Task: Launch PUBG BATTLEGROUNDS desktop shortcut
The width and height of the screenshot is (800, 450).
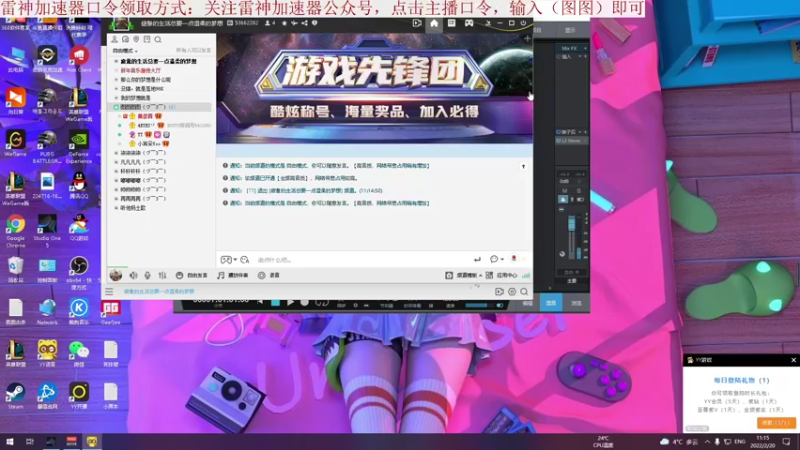Action: point(47,147)
